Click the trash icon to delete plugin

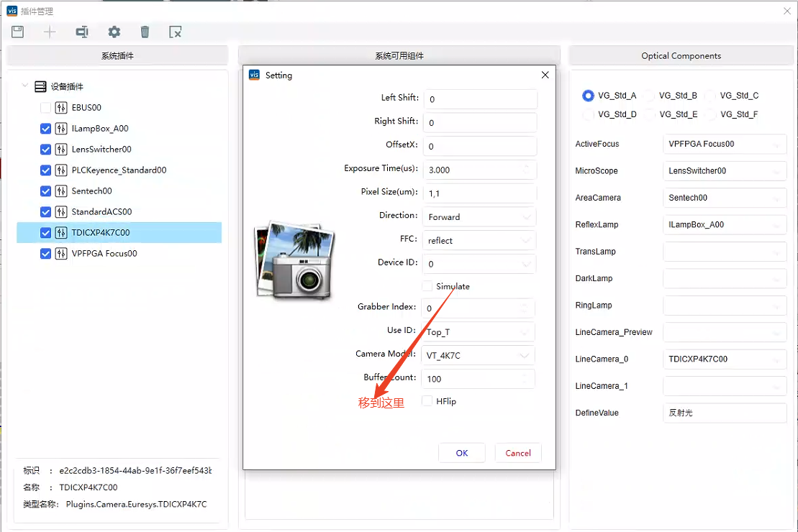tap(145, 32)
